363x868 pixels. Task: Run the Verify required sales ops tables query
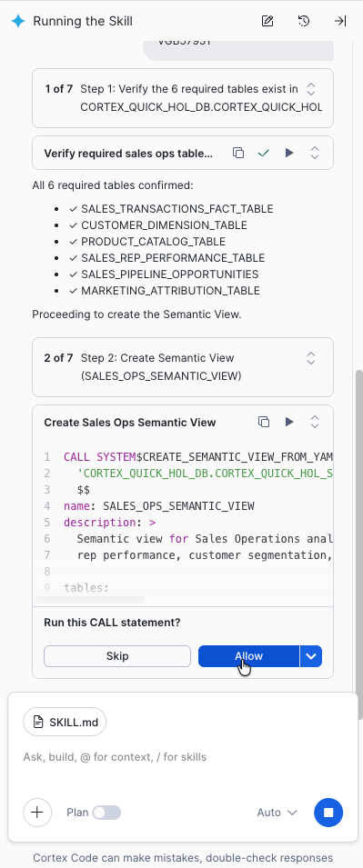pos(289,153)
